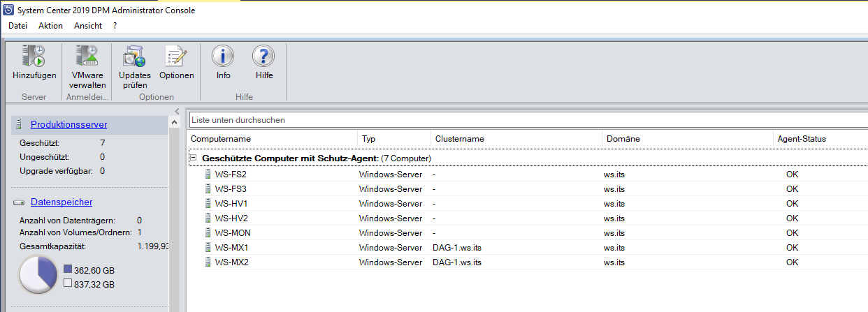Image resolution: width=868 pixels, height=312 pixels.
Task: Click the server icon beside WS-FS2
Action: click(208, 174)
